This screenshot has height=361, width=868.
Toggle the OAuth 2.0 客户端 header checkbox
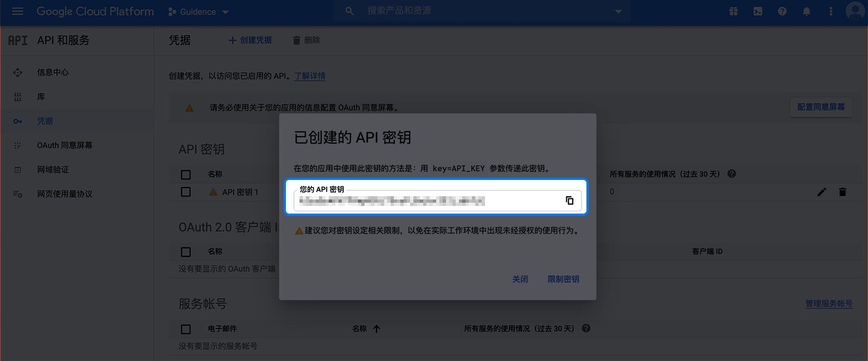186,252
